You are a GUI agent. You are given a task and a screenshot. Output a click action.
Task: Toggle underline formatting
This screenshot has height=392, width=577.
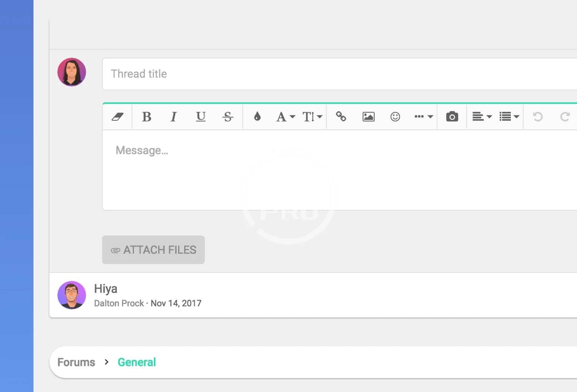[200, 117]
